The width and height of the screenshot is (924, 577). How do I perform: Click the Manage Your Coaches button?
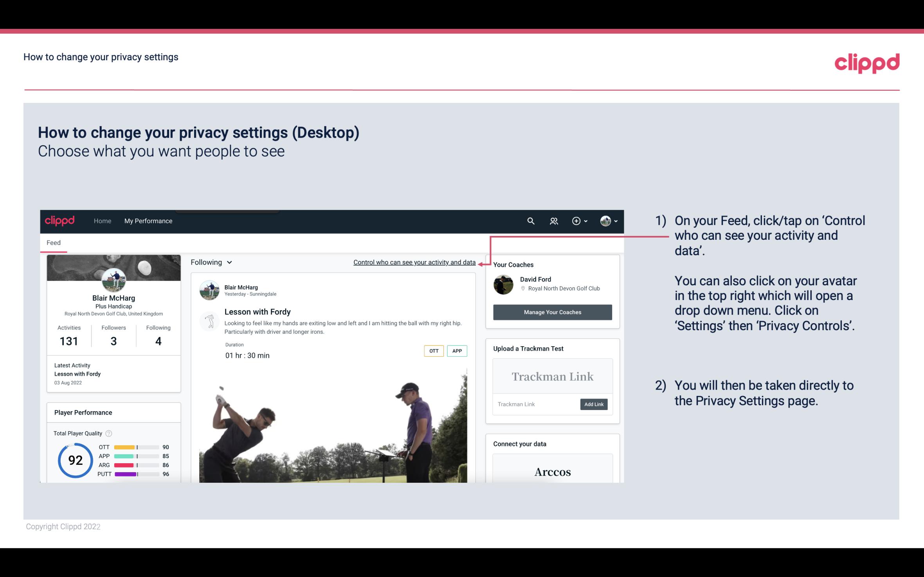(553, 312)
